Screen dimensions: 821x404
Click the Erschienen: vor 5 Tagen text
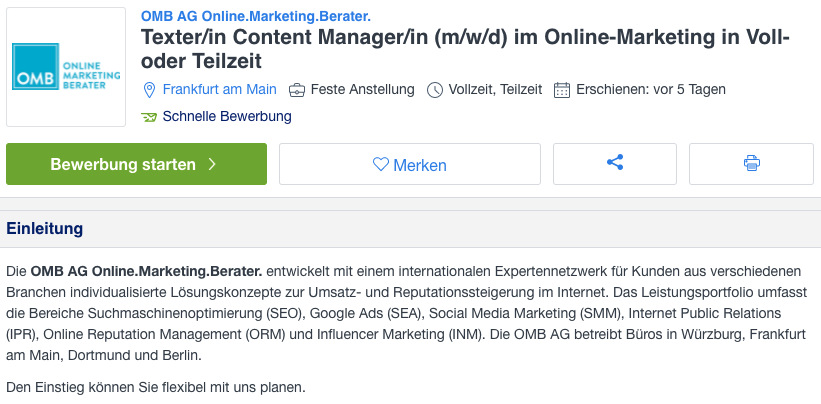651,90
